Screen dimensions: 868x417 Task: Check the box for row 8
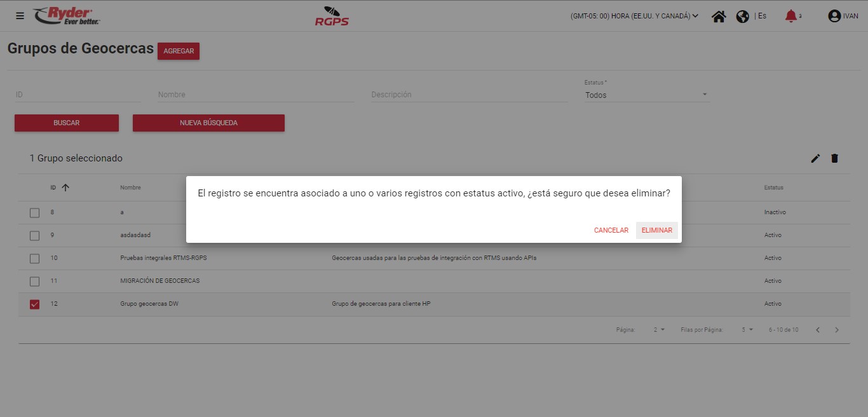click(x=35, y=213)
